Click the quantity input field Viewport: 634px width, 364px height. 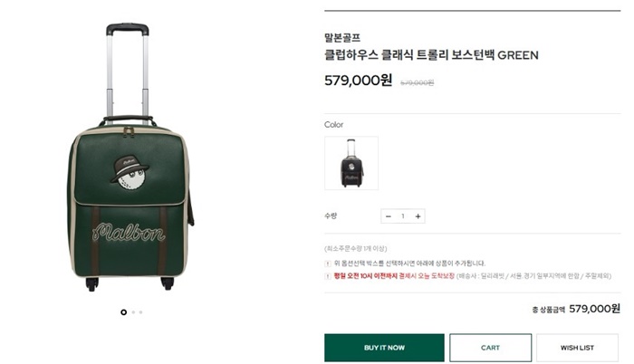tap(403, 216)
